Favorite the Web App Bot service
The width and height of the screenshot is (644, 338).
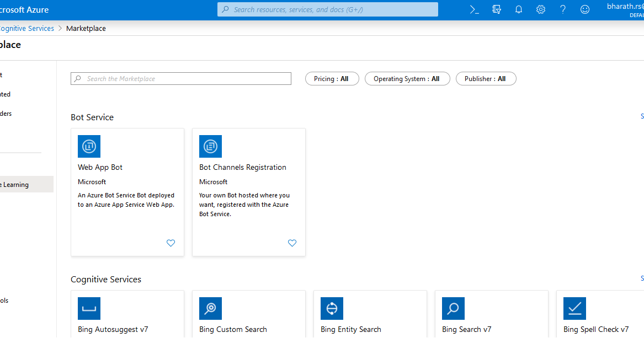tap(171, 243)
